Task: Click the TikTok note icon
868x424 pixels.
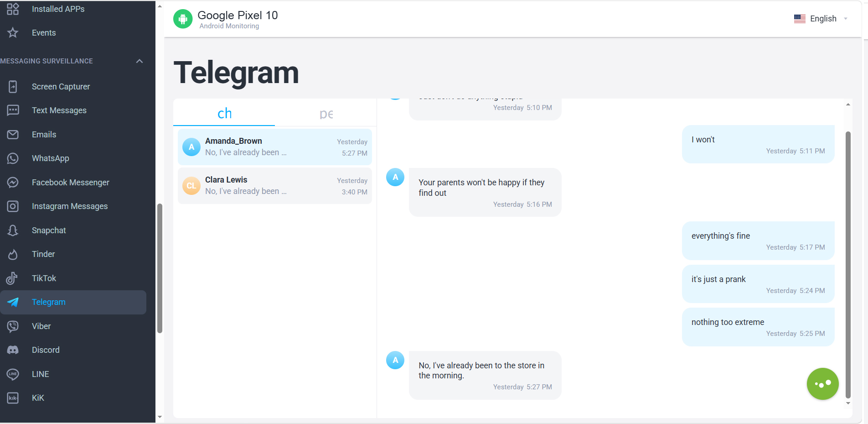Action: tap(12, 278)
